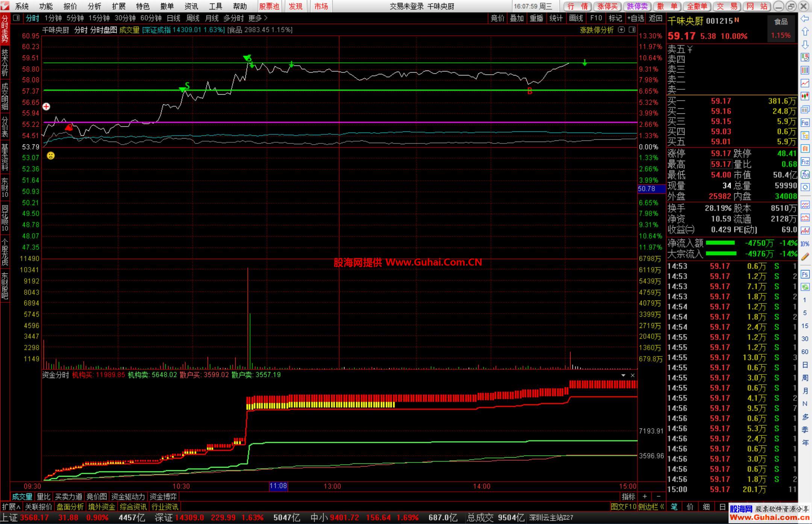The height and width of the screenshot is (524, 812).
Task: Click the 11:08 time marker on axis
Action: point(278,486)
